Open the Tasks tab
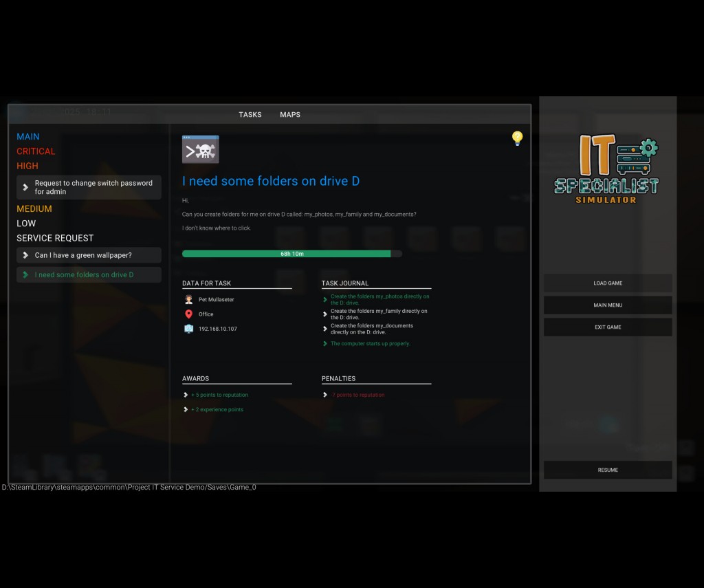704x588 pixels. (250, 115)
